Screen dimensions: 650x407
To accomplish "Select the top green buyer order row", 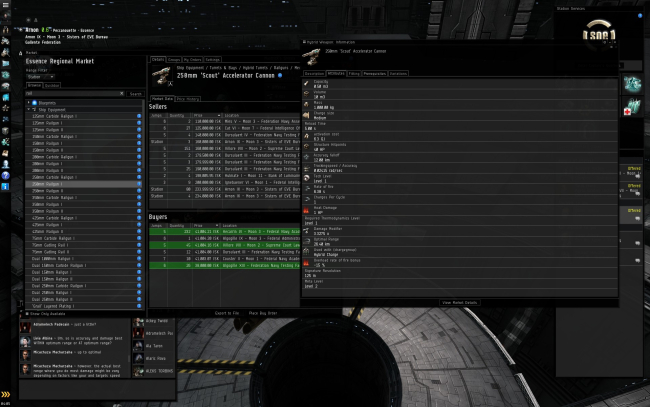I will tap(224, 232).
